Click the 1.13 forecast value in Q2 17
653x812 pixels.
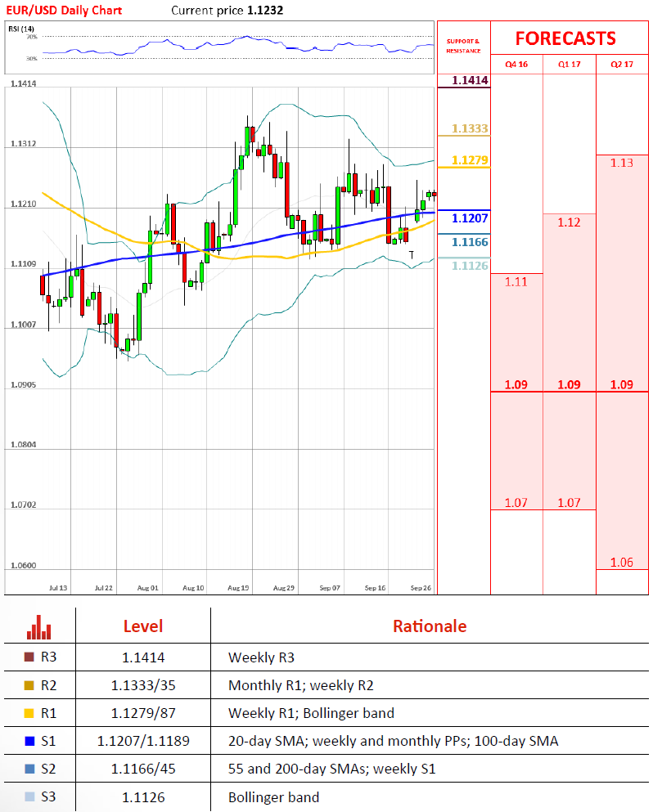click(x=621, y=163)
